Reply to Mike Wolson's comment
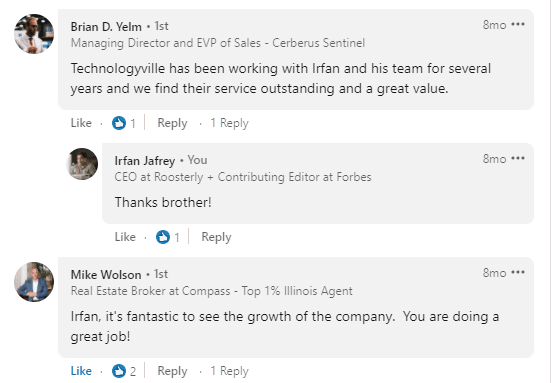Viewport: 551px width, 383px height. (172, 371)
